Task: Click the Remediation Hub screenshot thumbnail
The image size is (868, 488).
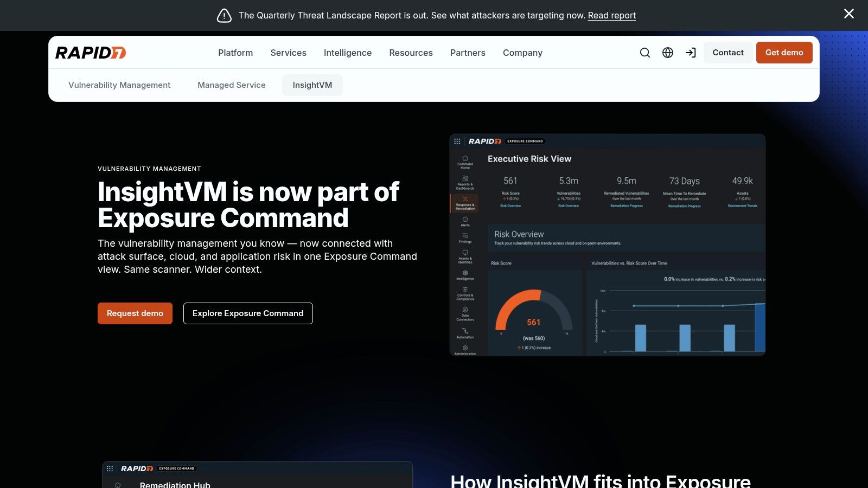Action: pos(258,475)
